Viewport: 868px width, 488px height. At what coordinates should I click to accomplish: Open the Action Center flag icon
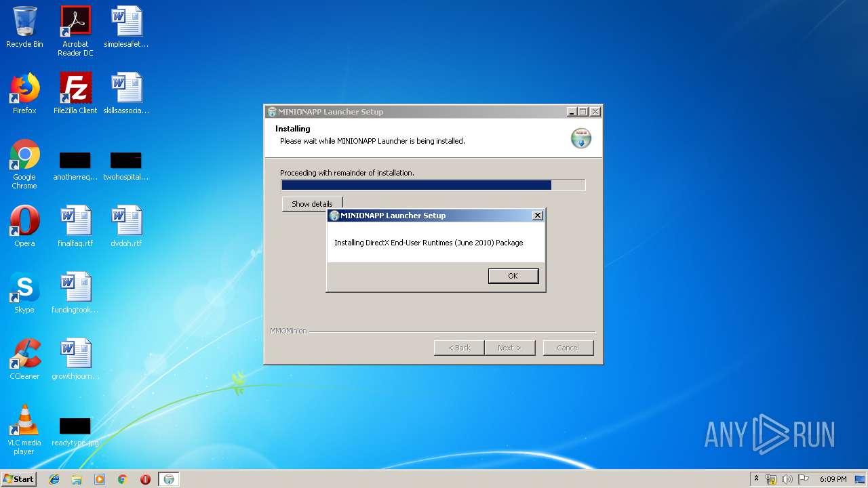[x=804, y=479]
